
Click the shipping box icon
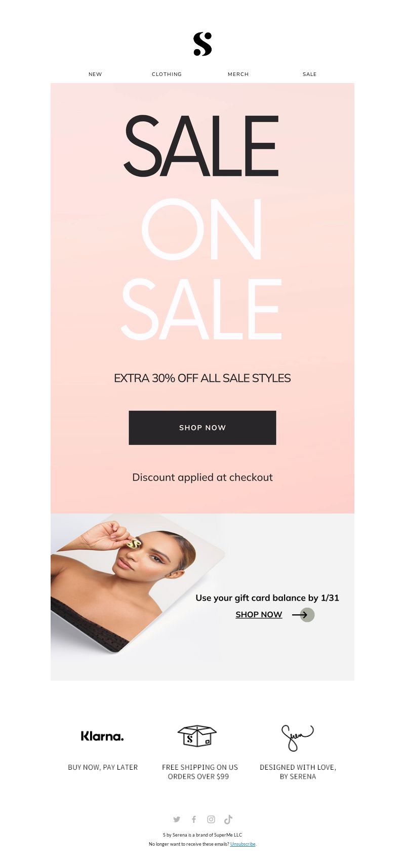(x=197, y=736)
